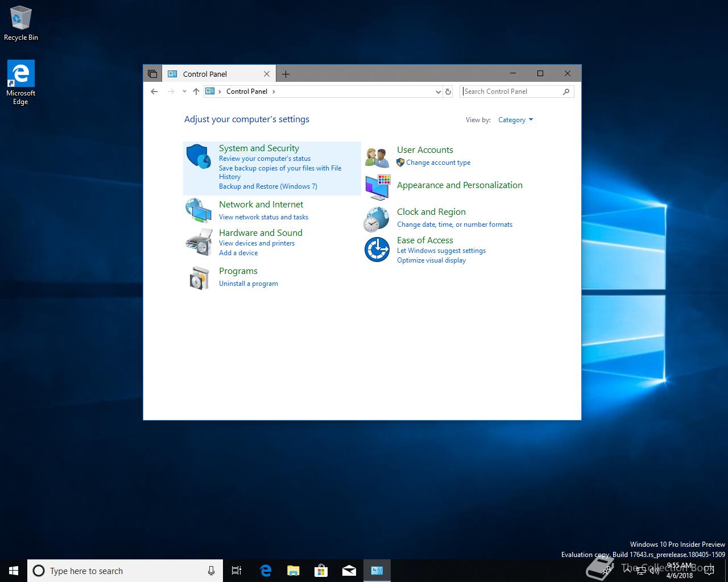The height and width of the screenshot is (582, 728).
Task: Open Hardware and Sound category
Action: coord(260,233)
